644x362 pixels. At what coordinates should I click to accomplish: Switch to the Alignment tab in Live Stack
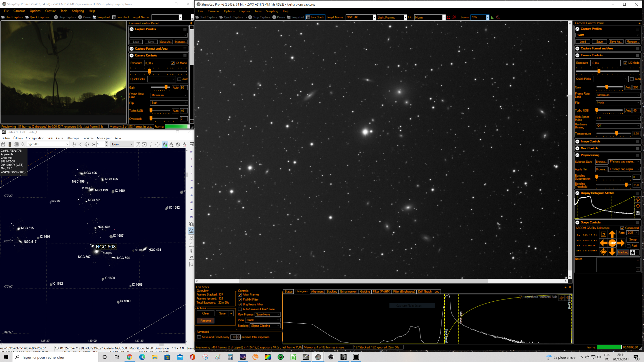pyautogui.click(x=317, y=292)
